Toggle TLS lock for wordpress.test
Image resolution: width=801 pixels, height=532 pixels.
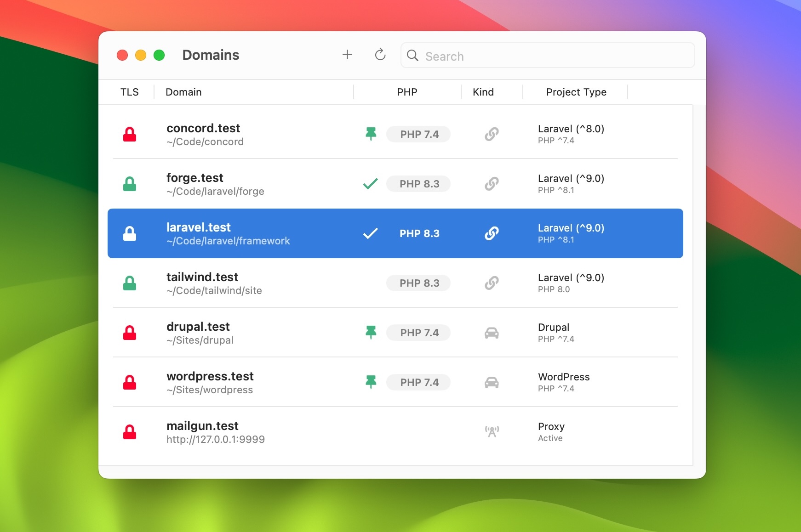pyautogui.click(x=130, y=382)
